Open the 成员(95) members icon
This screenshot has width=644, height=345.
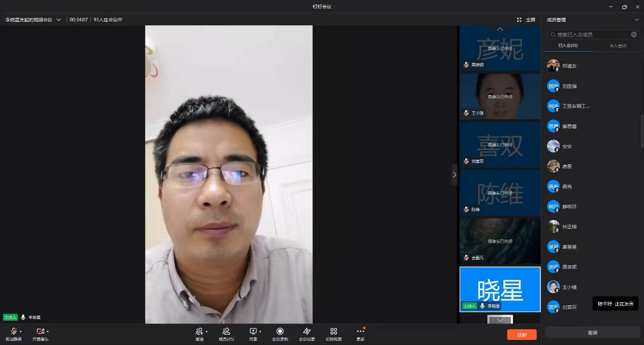(x=226, y=332)
